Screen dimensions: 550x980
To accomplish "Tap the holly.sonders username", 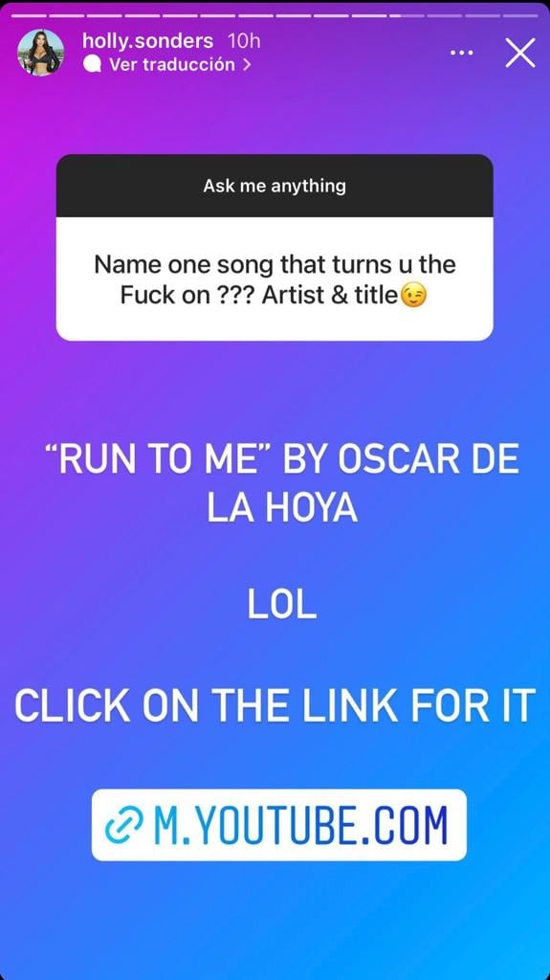I will 148,42.
